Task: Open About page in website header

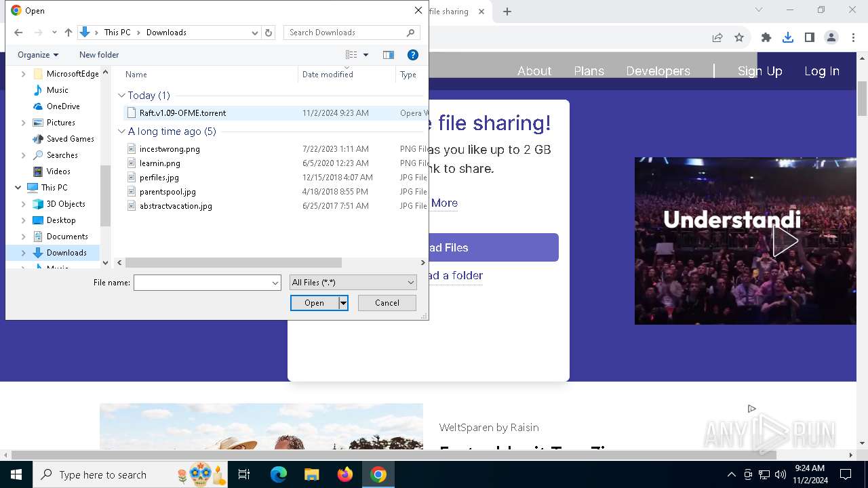Action: coord(534,71)
